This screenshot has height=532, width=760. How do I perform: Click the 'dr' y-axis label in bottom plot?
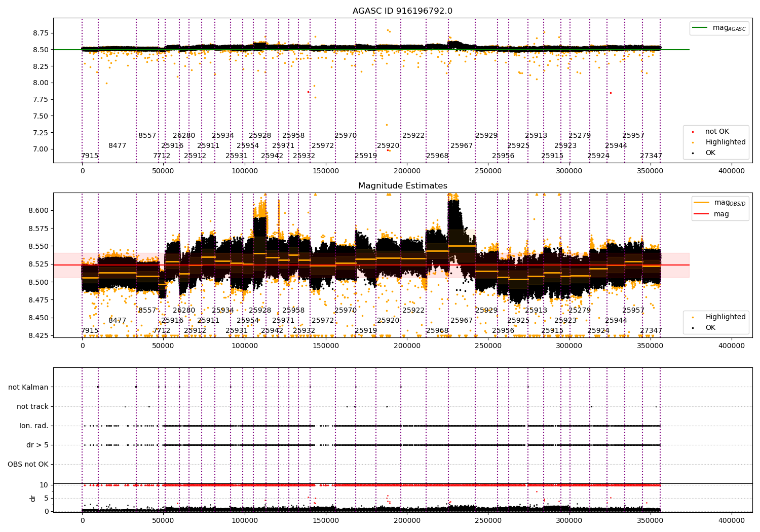[x=33, y=498]
